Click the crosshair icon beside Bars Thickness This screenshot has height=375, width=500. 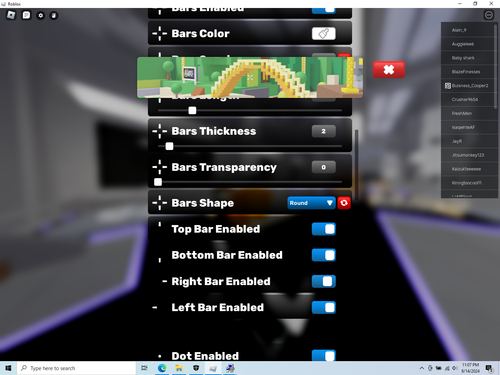click(x=160, y=131)
